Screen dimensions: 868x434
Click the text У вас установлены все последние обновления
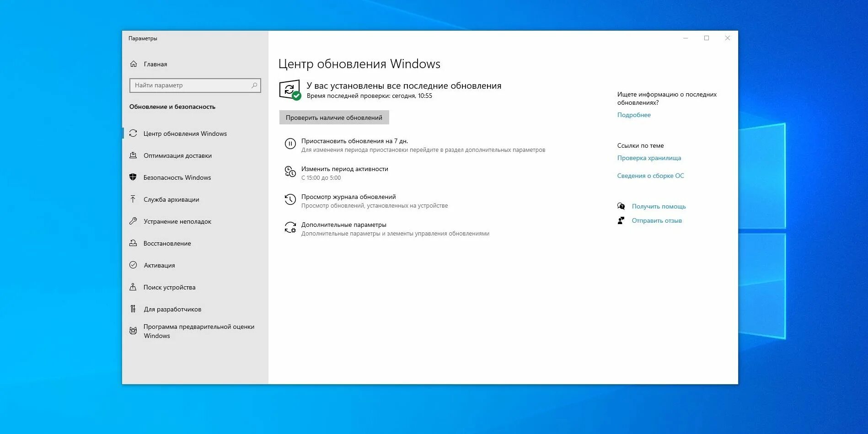(404, 86)
